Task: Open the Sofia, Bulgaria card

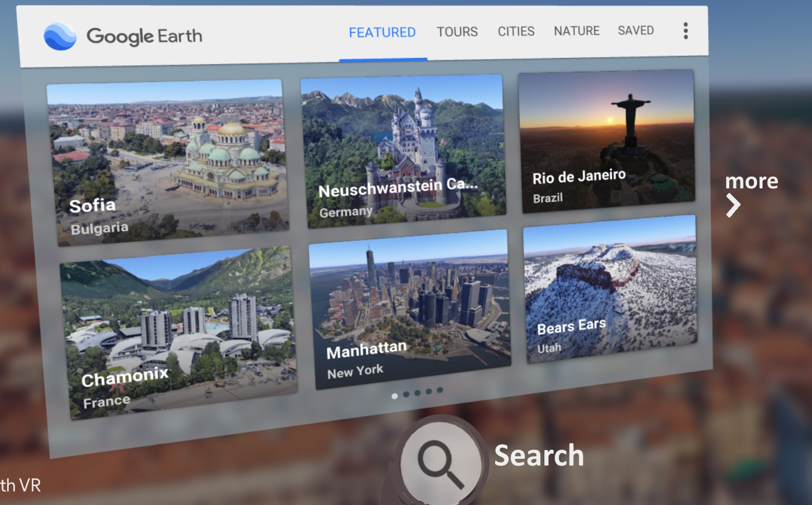Action: point(167,162)
